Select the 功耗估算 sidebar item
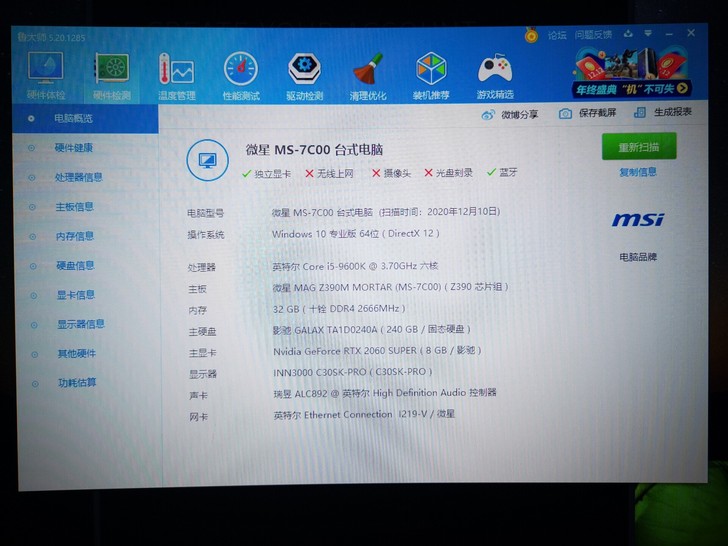Viewport: 728px width, 546px height. pos(77,383)
